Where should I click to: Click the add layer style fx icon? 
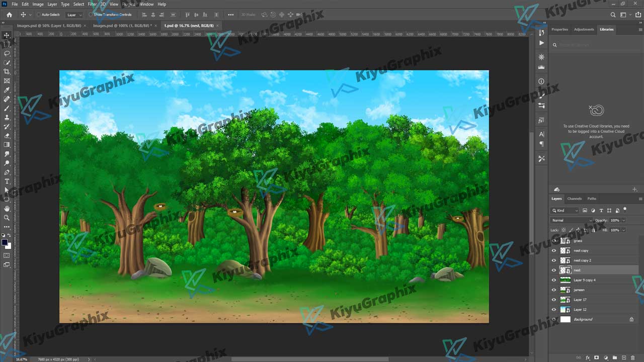coord(587,357)
